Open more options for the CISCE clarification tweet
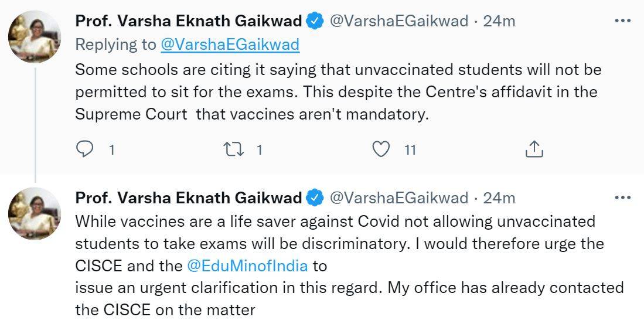The height and width of the screenshot is (327, 644). point(622,197)
